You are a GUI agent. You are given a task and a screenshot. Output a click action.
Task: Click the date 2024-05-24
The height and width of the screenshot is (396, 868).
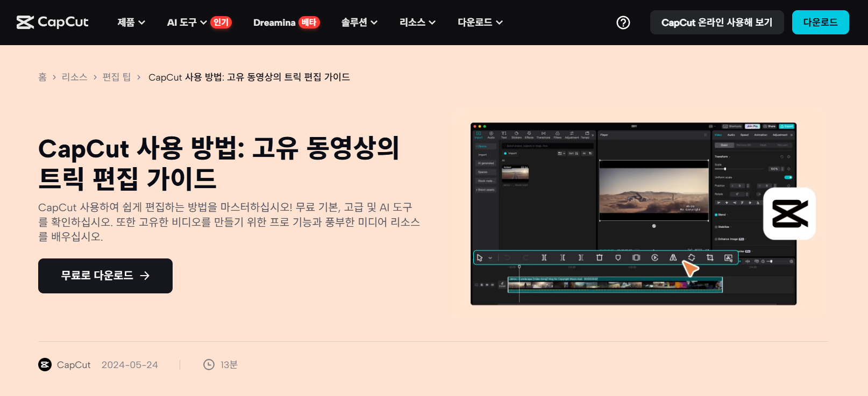click(x=130, y=365)
